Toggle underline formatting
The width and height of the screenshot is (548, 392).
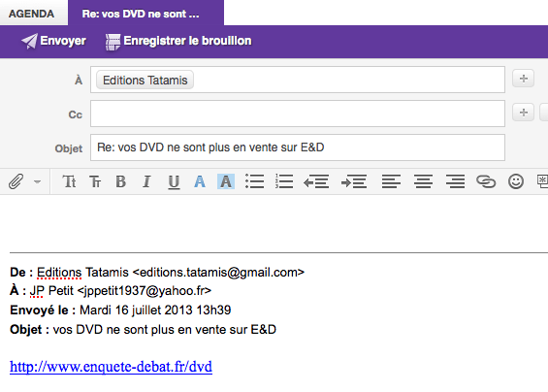[x=174, y=181]
